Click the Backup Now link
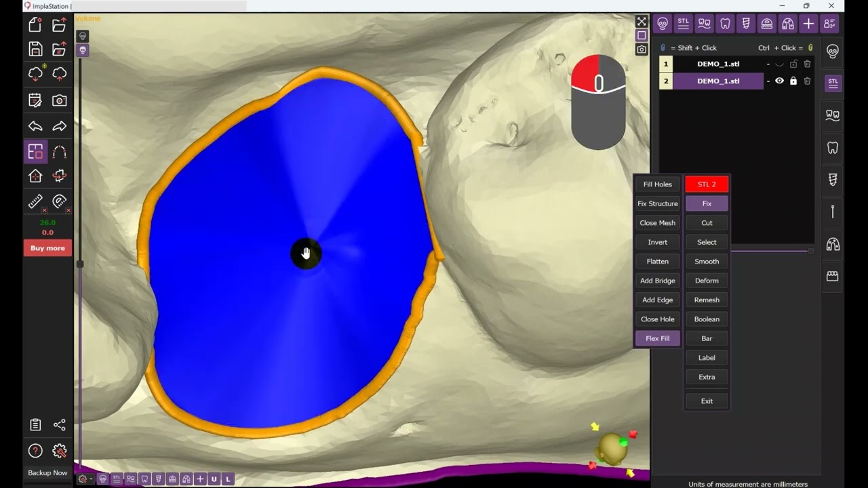 click(47, 473)
